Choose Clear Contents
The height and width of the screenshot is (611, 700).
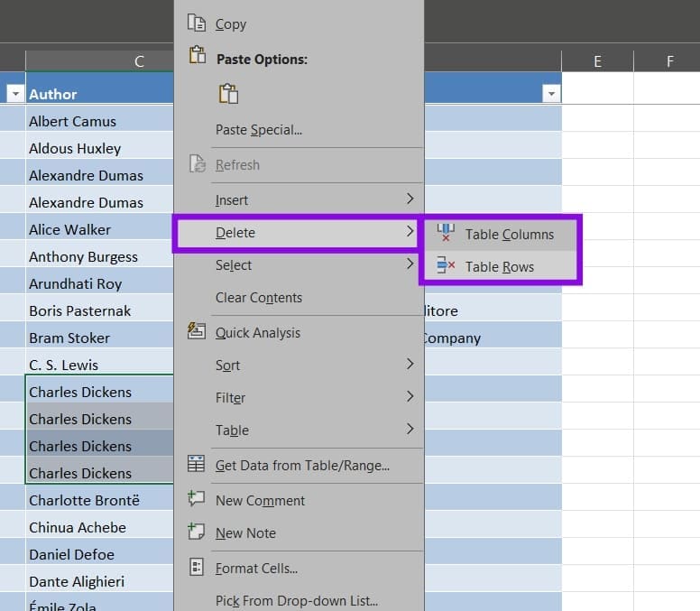299,298
